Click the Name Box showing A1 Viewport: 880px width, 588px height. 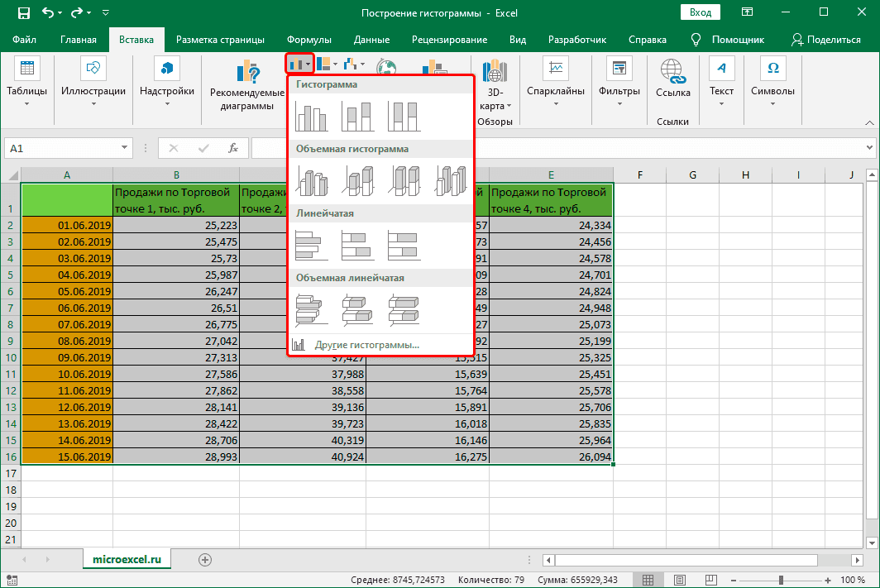pos(58,148)
